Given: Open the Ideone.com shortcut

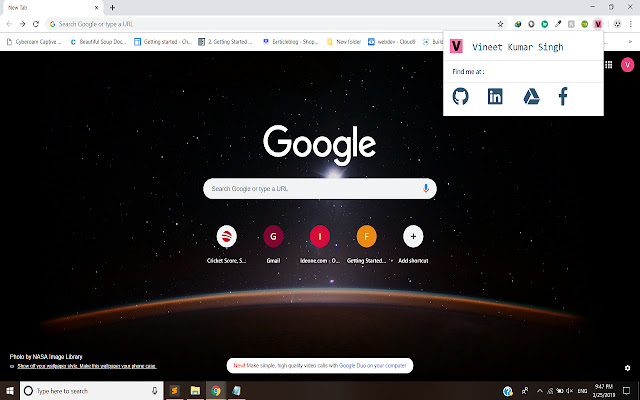Looking at the screenshot, I should click(x=320, y=244).
